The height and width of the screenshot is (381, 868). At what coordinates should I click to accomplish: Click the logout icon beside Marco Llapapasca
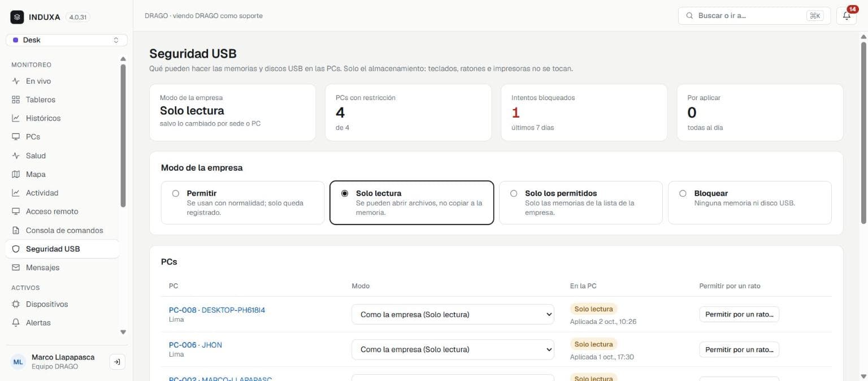click(117, 362)
